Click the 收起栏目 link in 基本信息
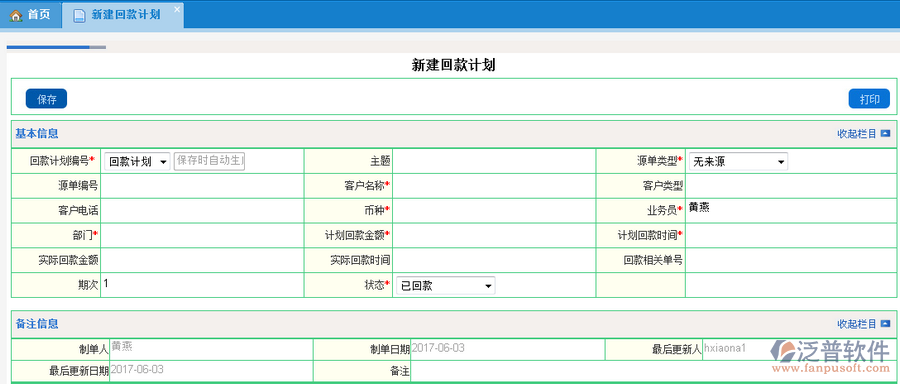This screenshot has height=384, width=900. pyautogui.click(x=857, y=134)
